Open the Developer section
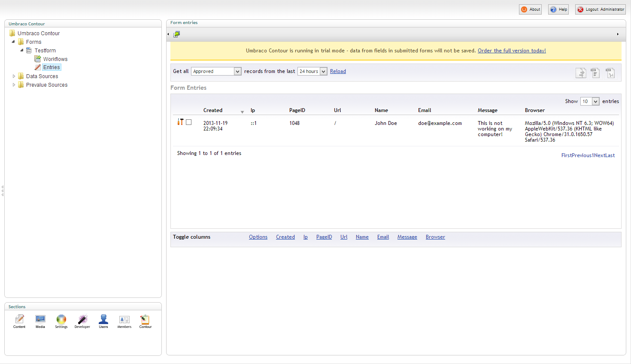The height and width of the screenshot is (364, 631). click(82, 322)
